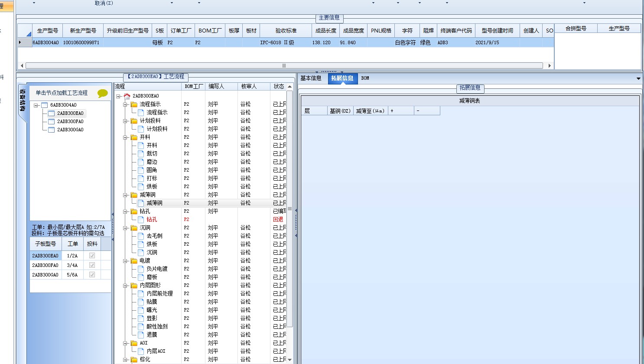Click the 编写人 column header in the process list
644x364 pixels.
pyautogui.click(x=221, y=87)
